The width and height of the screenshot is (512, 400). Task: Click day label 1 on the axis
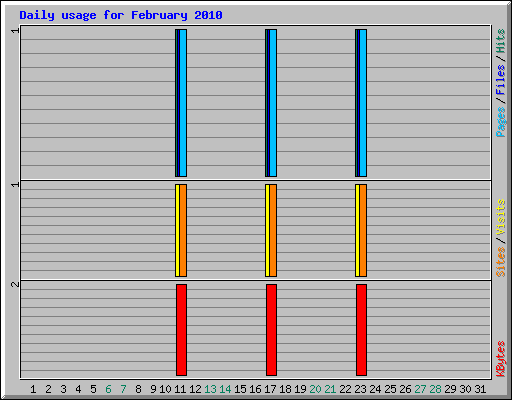(x=33, y=389)
